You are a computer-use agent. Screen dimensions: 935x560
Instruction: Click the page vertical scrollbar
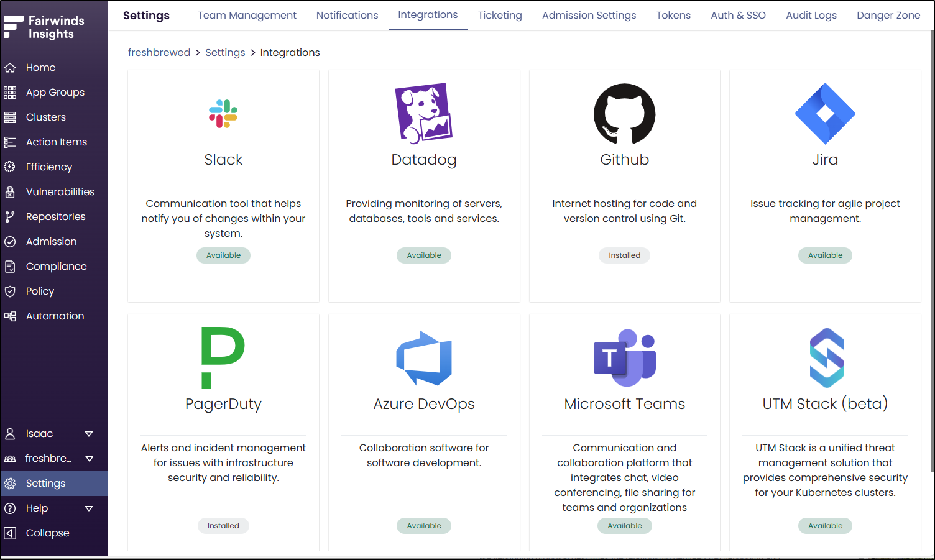point(932,251)
